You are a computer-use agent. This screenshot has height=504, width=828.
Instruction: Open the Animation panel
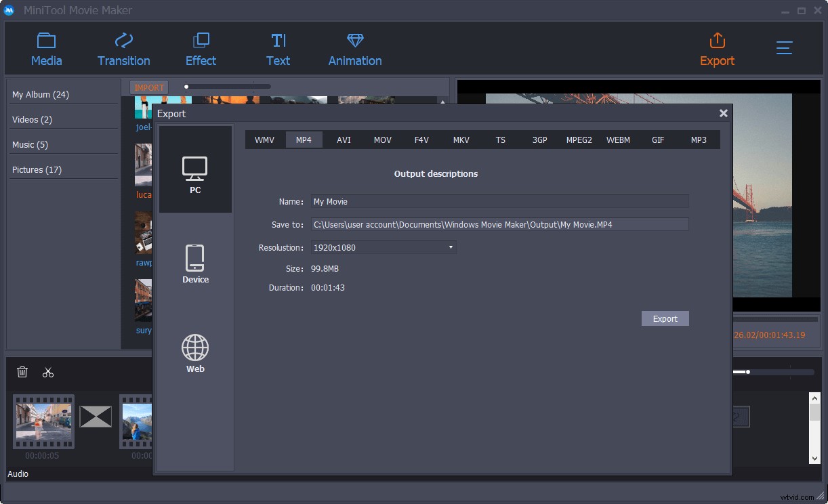click(354, 47)
